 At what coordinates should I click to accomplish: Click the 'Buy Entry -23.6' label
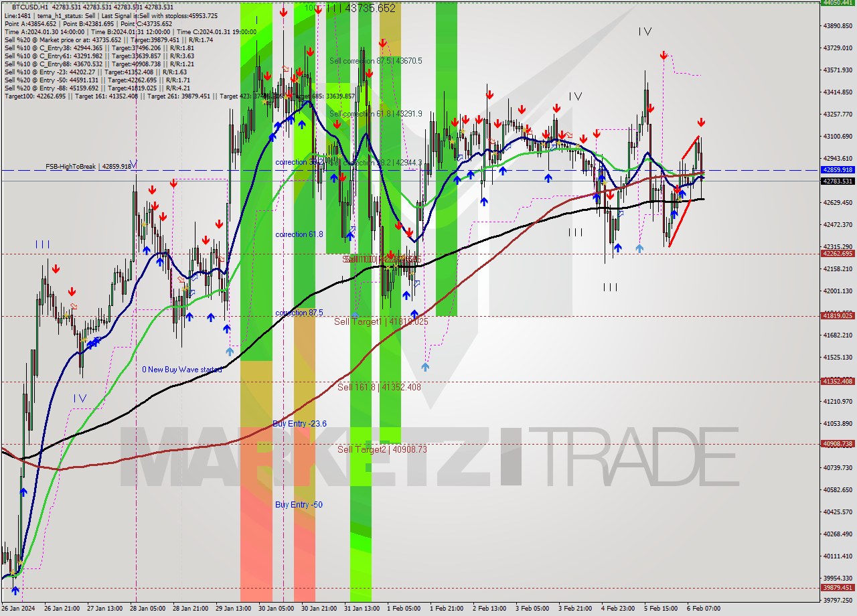click(x=299, y=423)
